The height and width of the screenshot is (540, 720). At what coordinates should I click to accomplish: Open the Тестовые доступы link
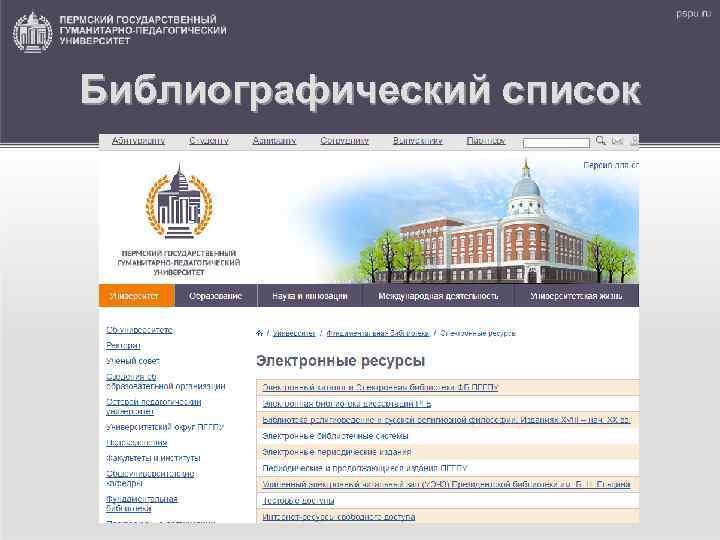(x=298, y=500)
